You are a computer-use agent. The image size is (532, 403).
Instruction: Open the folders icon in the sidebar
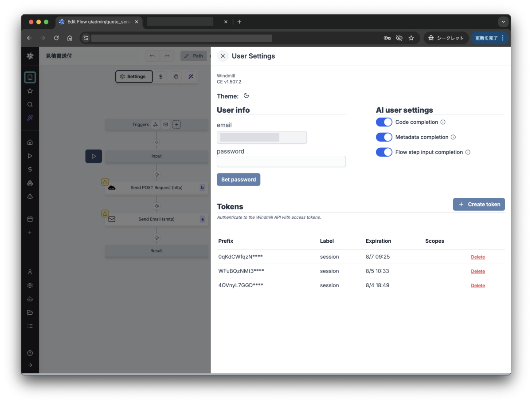[30, 312]
